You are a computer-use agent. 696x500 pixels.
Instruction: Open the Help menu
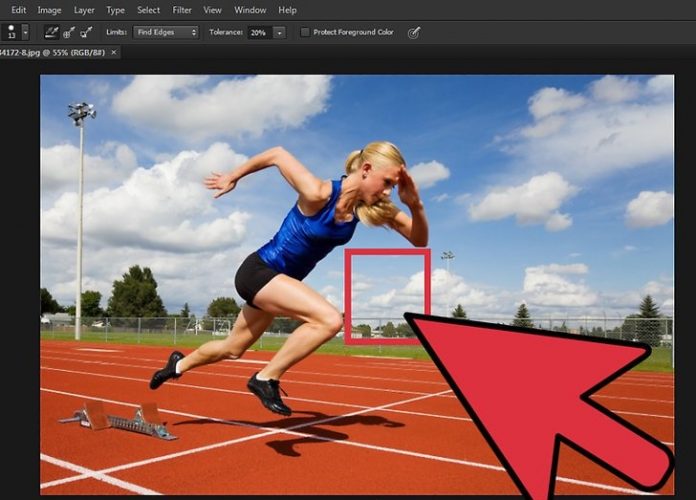(287, 10)
